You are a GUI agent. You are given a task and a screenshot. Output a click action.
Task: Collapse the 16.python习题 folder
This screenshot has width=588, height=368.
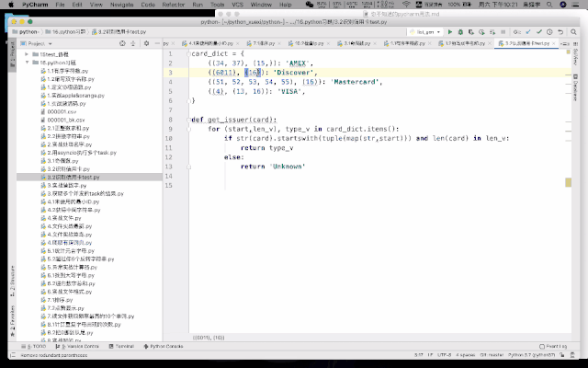tap(27, 63)
